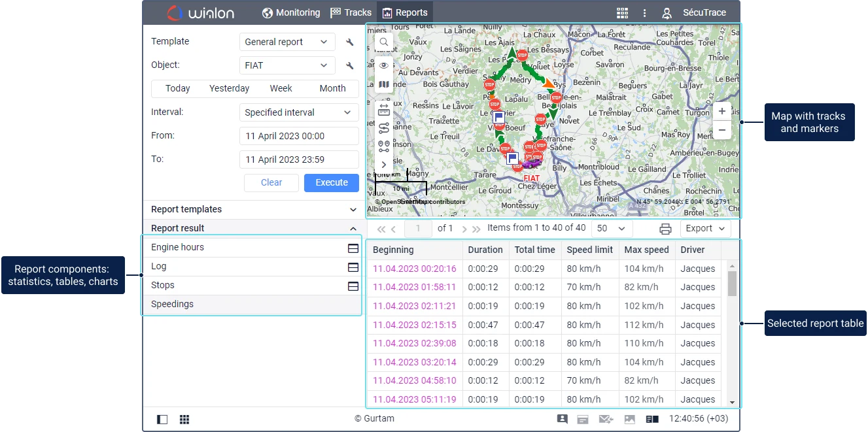Print the report result
The height and width of the screenshot is (432, 868).
point(665,229)
